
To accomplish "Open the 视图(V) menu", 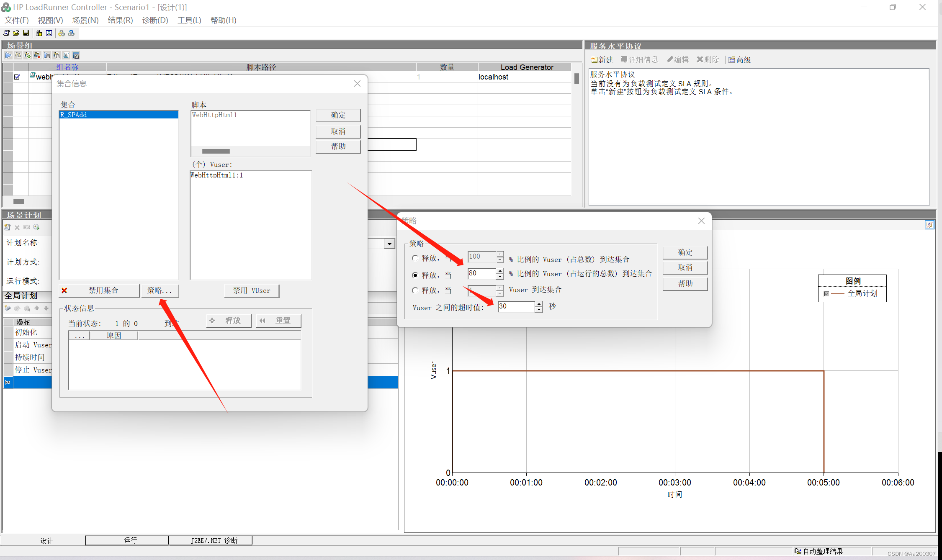I will tap(50, 20).
